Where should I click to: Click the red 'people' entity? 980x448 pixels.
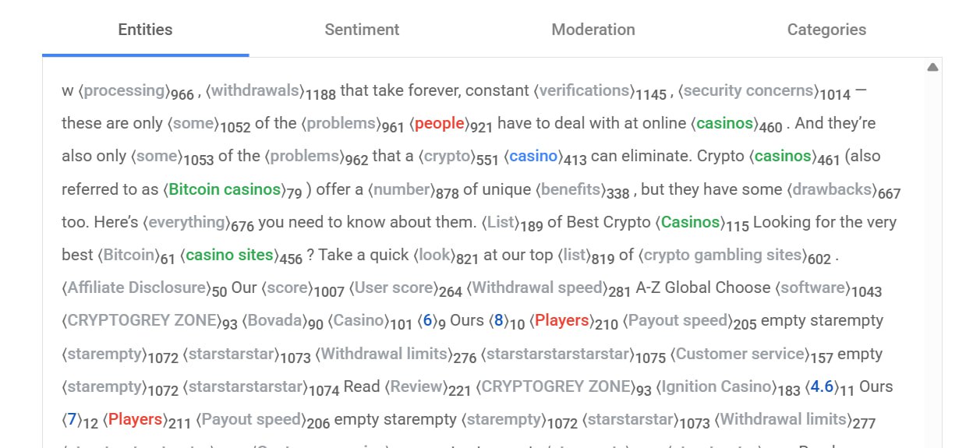click(439, 124)
